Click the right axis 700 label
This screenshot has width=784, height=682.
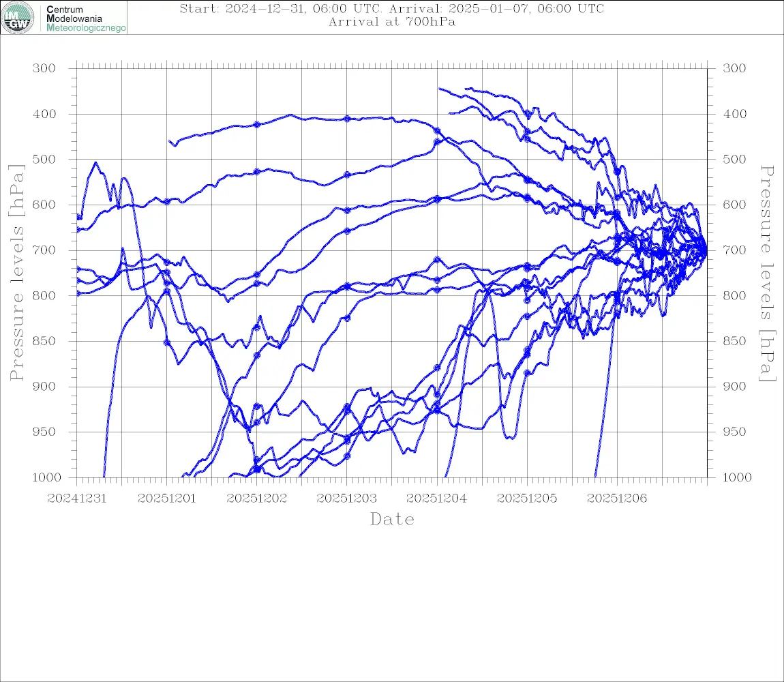click(734, 250)
